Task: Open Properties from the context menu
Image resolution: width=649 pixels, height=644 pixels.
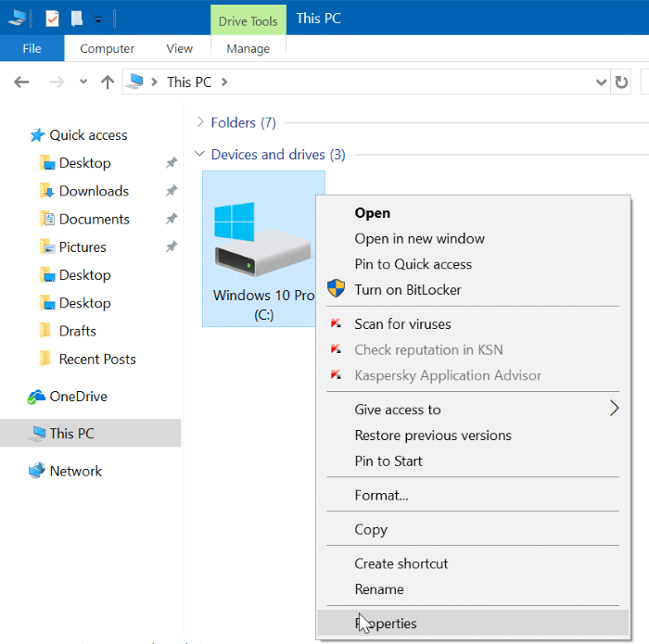Action: pyautogui.click(x=473, y=623)
